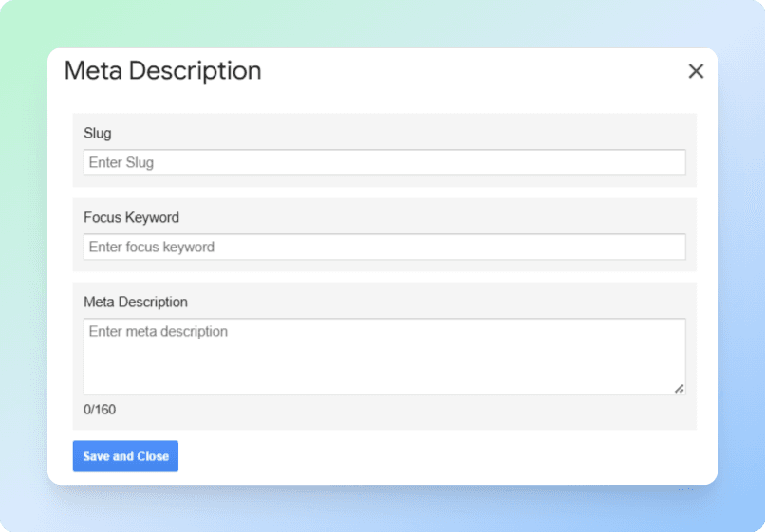Screen dimensions: 765x532
Task: Click the gray Slug section panel margin
Action: click(x=475, y=131)
